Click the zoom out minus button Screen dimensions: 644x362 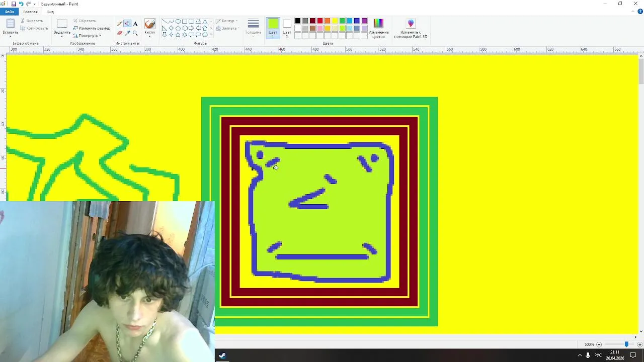click(x=599, y=344)
